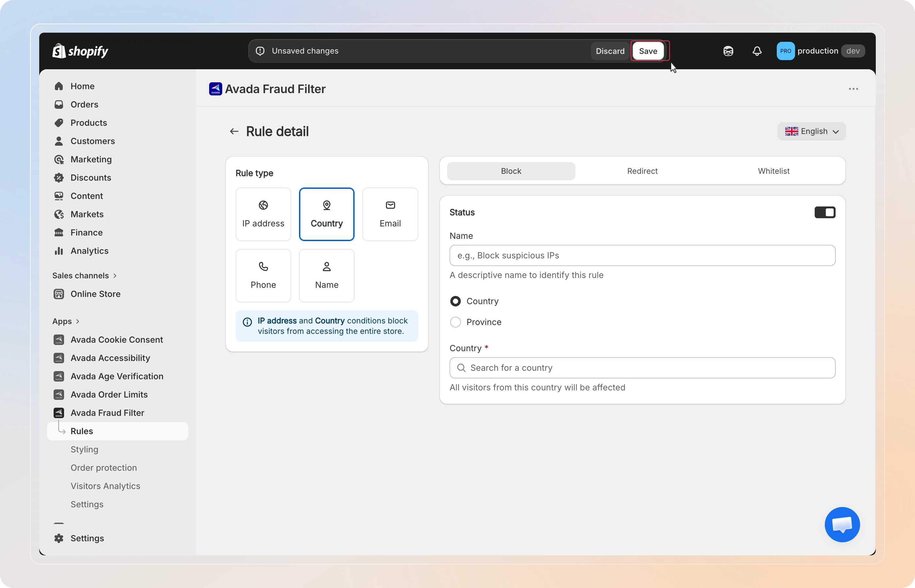Choose the Country rule type card
Viewport: 915px width, 588px height.
326,214
